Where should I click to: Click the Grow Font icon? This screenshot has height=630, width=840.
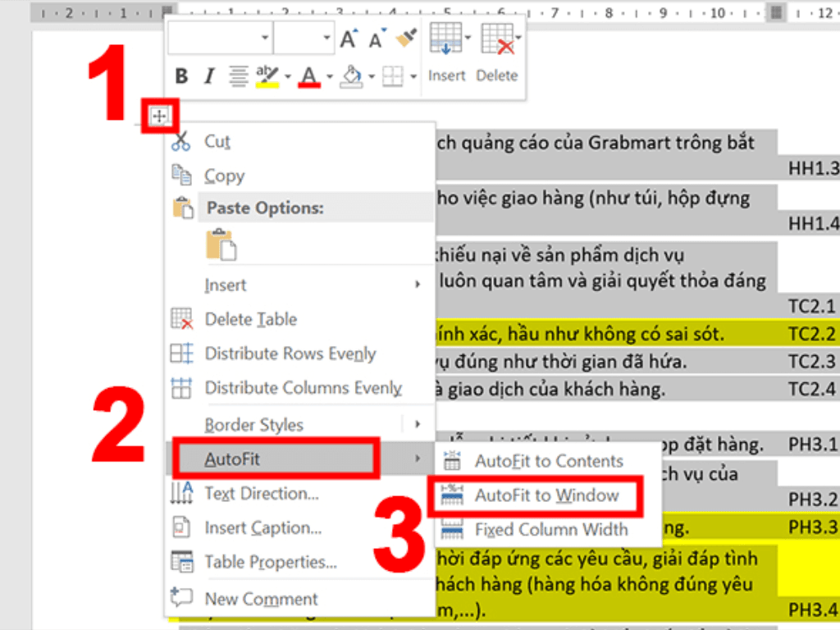[350, 36]
